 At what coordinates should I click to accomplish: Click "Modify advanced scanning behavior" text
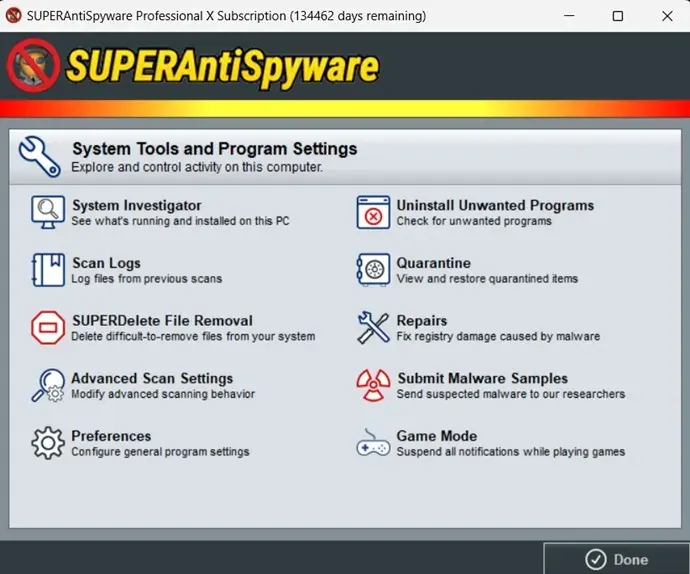163,394
